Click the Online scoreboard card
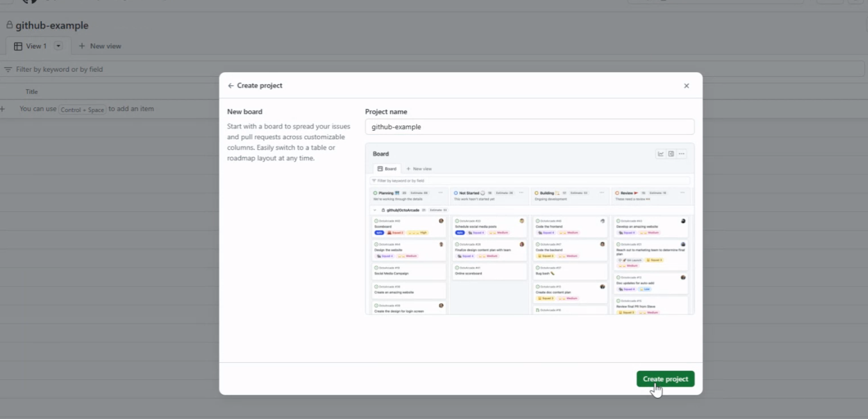The height and width of the screenshot is (419, 868). point(490,271)
